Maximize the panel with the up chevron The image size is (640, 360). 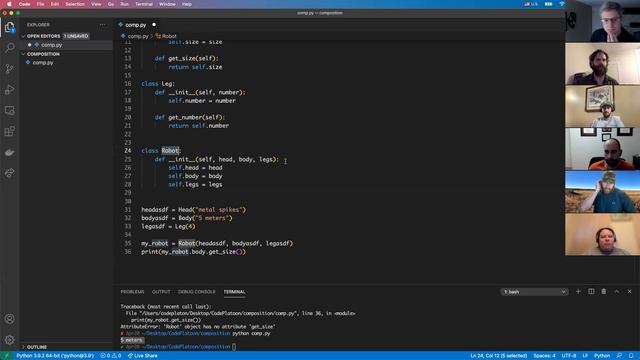coord(617,291)
